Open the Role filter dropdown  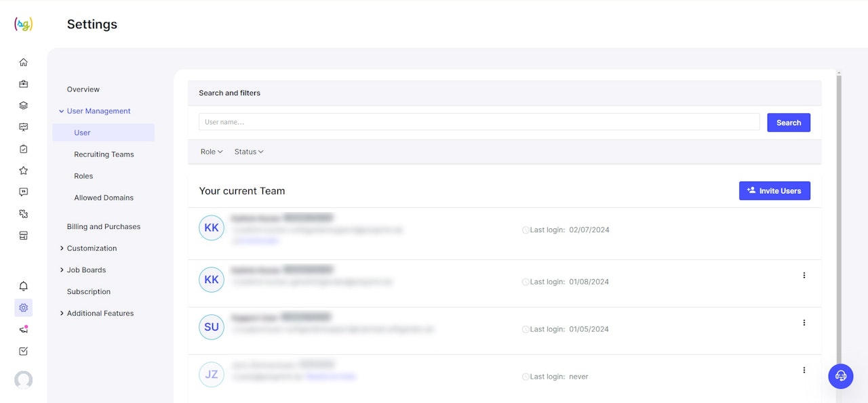point(212,152)
